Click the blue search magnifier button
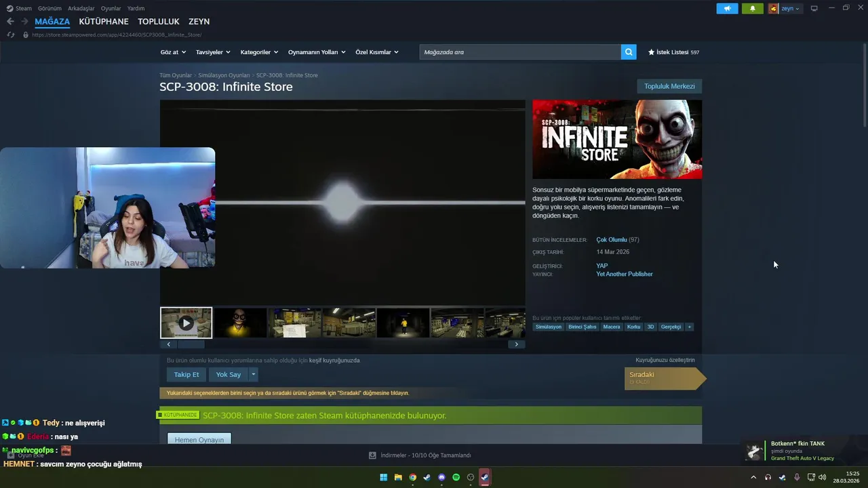This screenshot has height=488, width=868. [629, 52]
